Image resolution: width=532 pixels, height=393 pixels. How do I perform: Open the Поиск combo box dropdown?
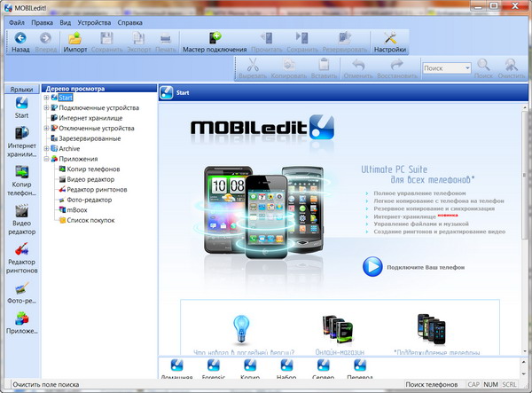tap(467, 68)
